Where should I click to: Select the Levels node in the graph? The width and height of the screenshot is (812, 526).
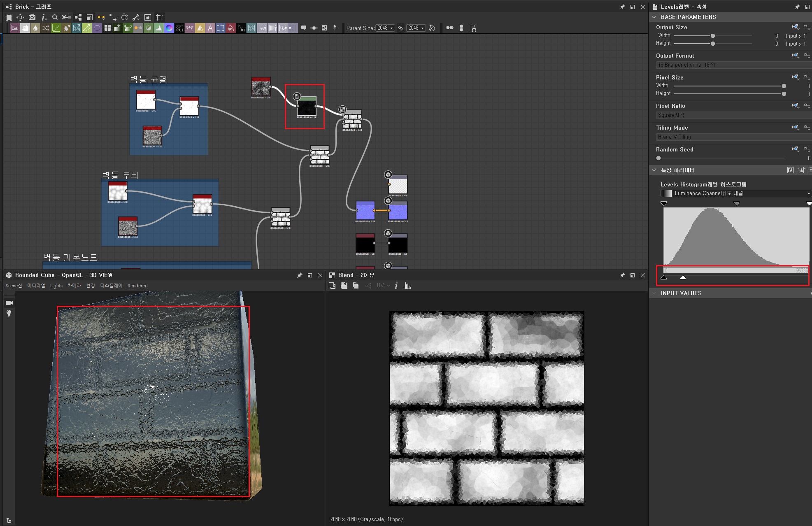pyautogui.click(x=307, y=107)
